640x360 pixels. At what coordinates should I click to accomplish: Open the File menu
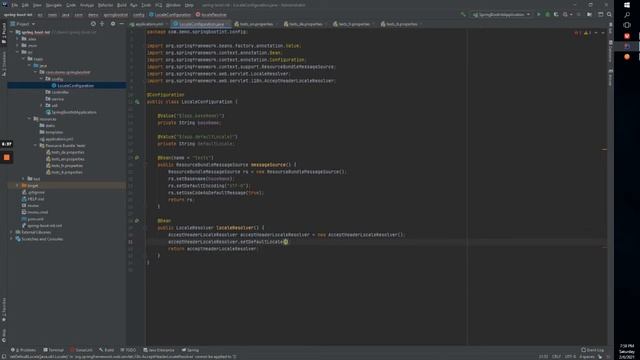pyautogui.click(x=15, y=5)
